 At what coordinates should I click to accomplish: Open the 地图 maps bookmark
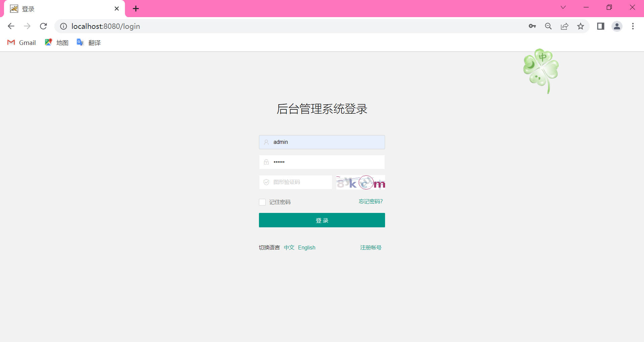point(57,43)
